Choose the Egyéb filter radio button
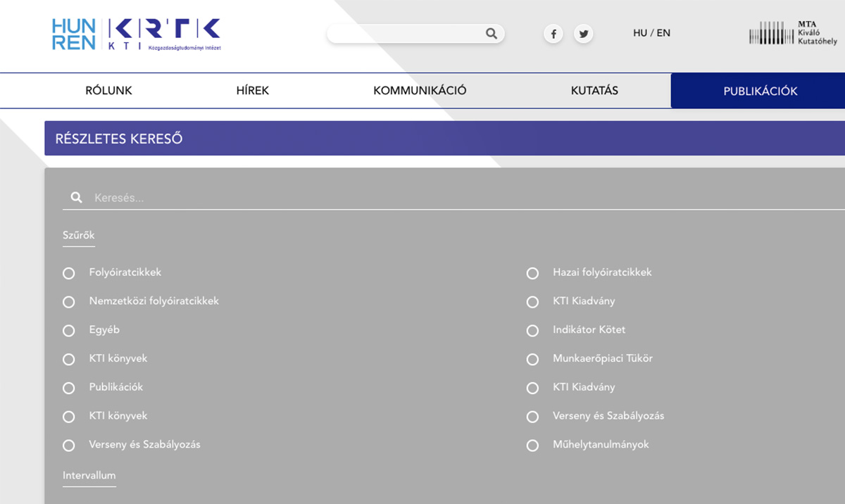The height and width of the screenshot is (504, 845). pos(69,331)
